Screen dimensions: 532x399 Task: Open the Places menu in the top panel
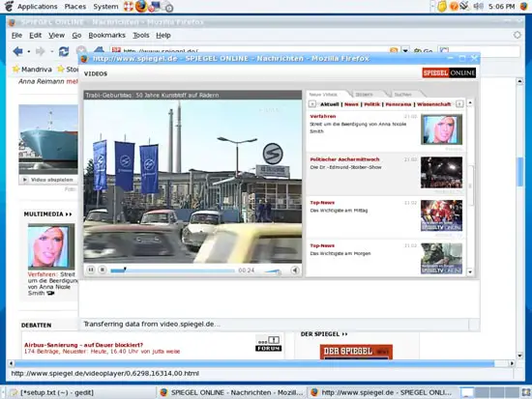click(75, 7)
